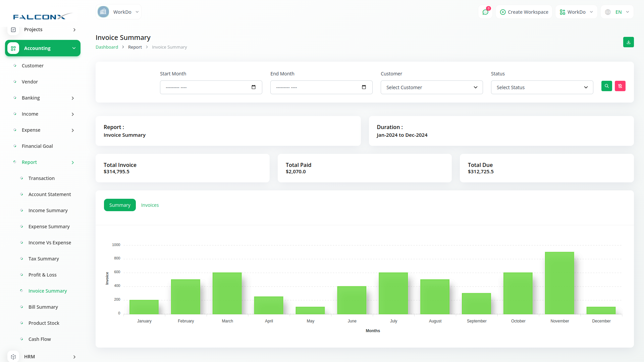Click the green download report icon
The image size is (644, 362).
(x=628, y=42)
